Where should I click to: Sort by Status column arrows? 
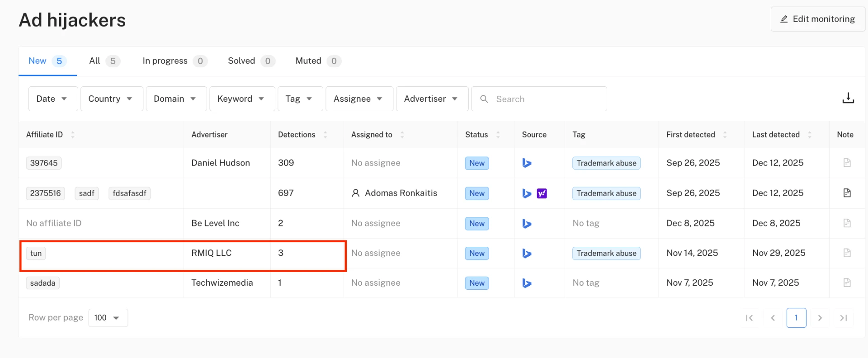[498, 135]
